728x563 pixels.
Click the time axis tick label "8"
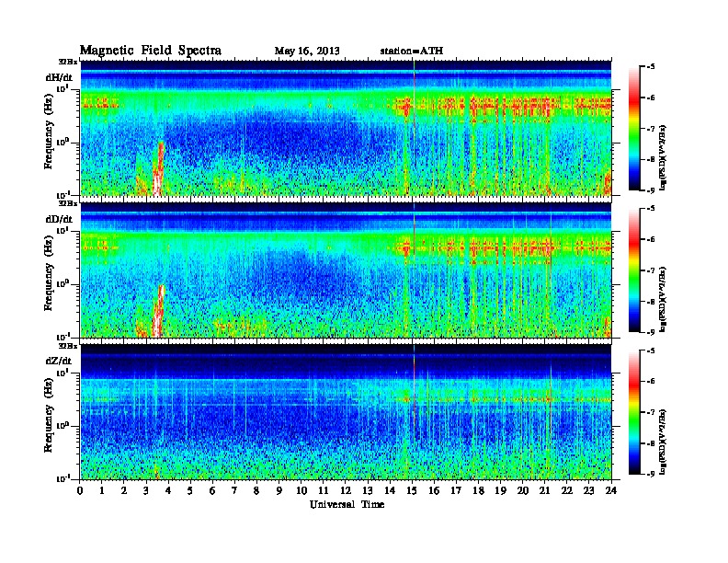pyautogui.click(x=256, y=491)
